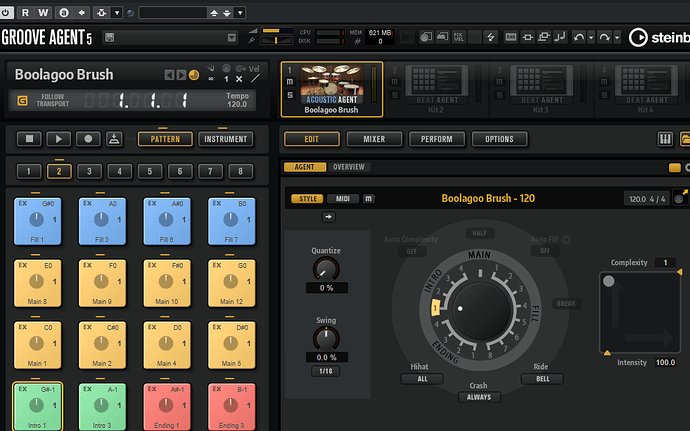Load next kit with right arrow
The height and width of the screenshot is (431, 690).
[181, 75]
